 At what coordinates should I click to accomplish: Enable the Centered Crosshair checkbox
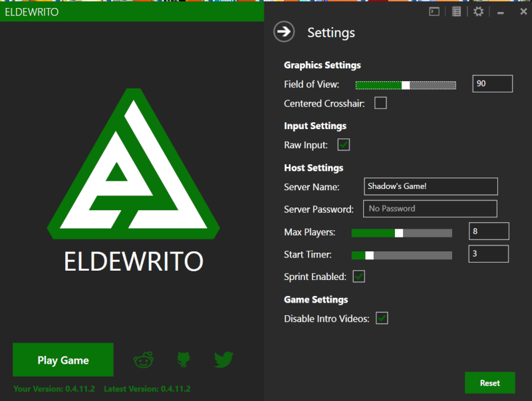point(380,103)
